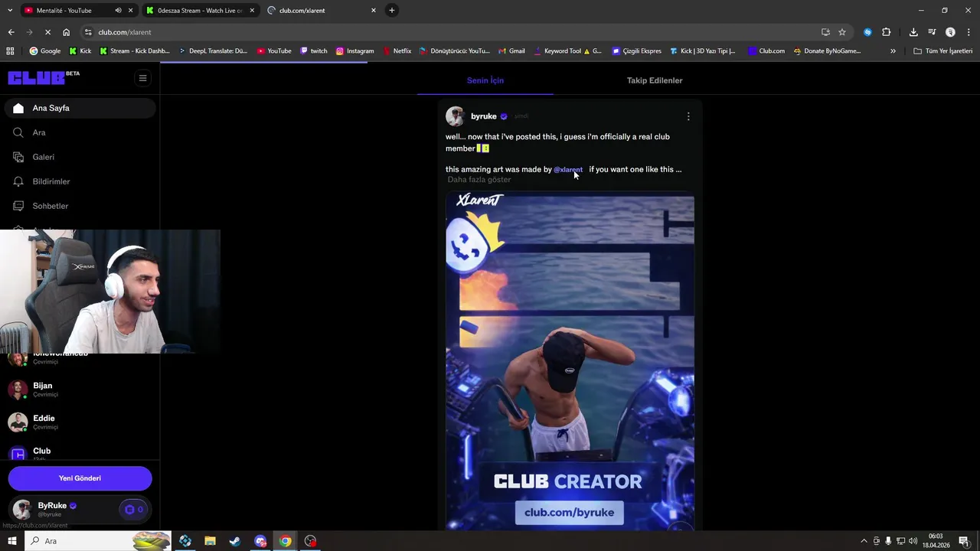Show hidden system tray icons
Screen dimensions: 980x551
coord(864,541)
